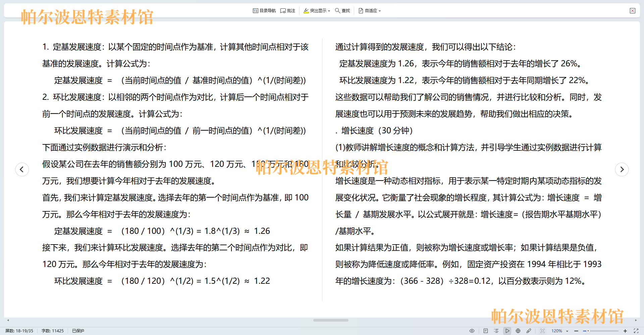
Task: Click the 字数: 11425 word count
Action: (52, 331)
